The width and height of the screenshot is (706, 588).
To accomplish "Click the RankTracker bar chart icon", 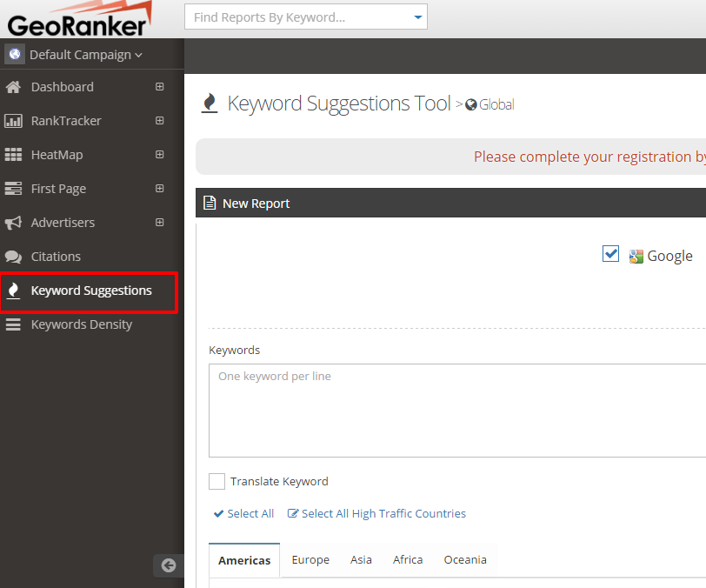I will 13,121.
